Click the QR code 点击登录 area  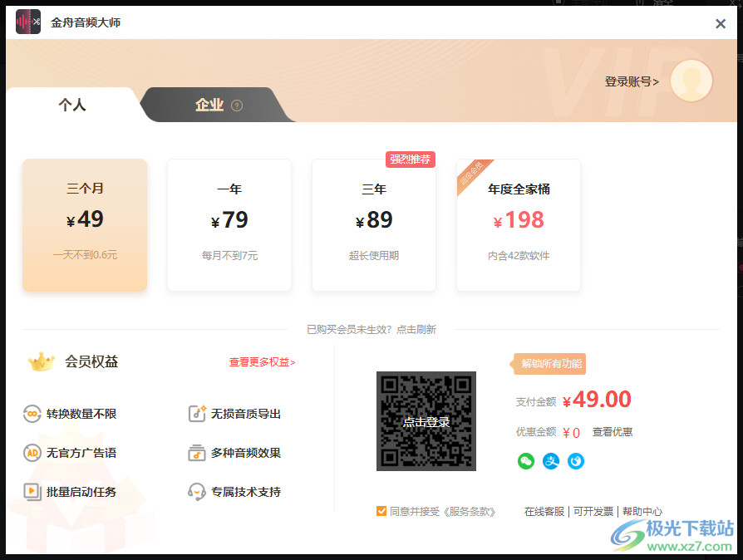[x=426, y=421]
